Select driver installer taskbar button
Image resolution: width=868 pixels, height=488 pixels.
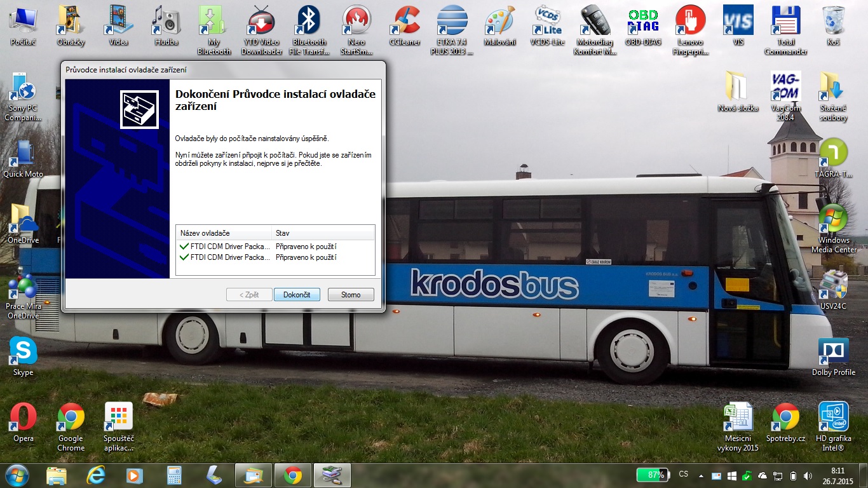(x=332, y=475)
